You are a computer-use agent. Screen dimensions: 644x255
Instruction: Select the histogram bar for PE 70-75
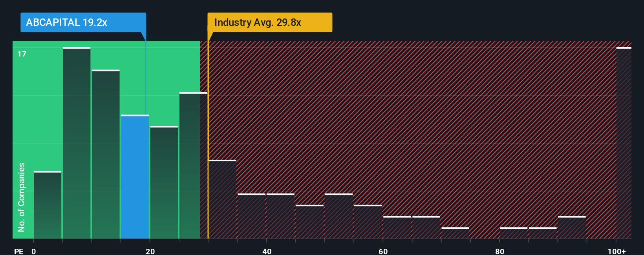pos(456,233)
